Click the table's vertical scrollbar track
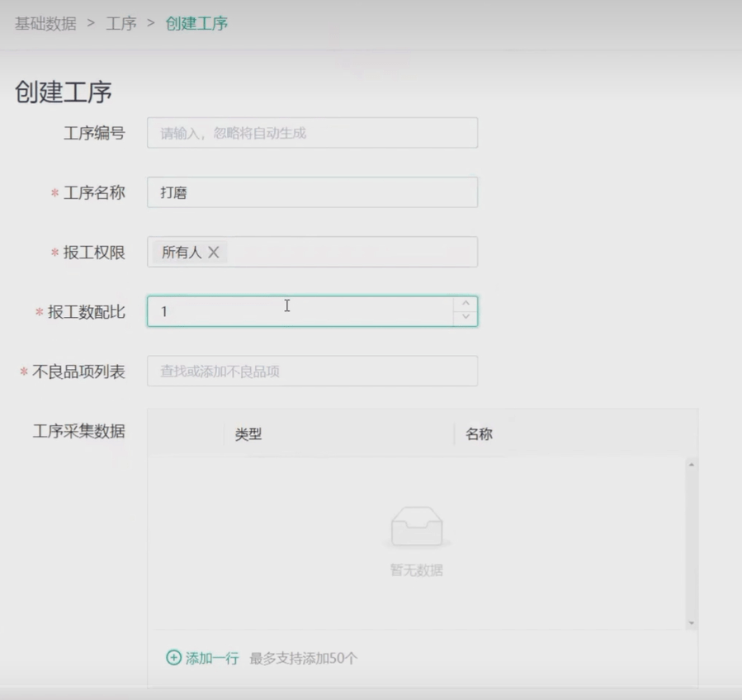Screen dimensions: 742x700 coord(692,545)
